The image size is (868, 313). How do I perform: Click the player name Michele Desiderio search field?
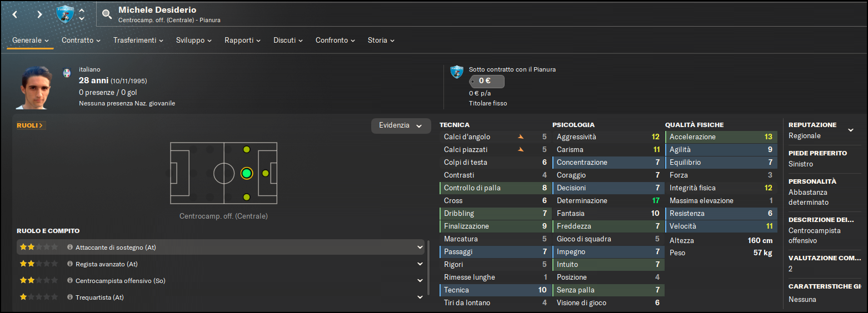[x=157, y=10]
